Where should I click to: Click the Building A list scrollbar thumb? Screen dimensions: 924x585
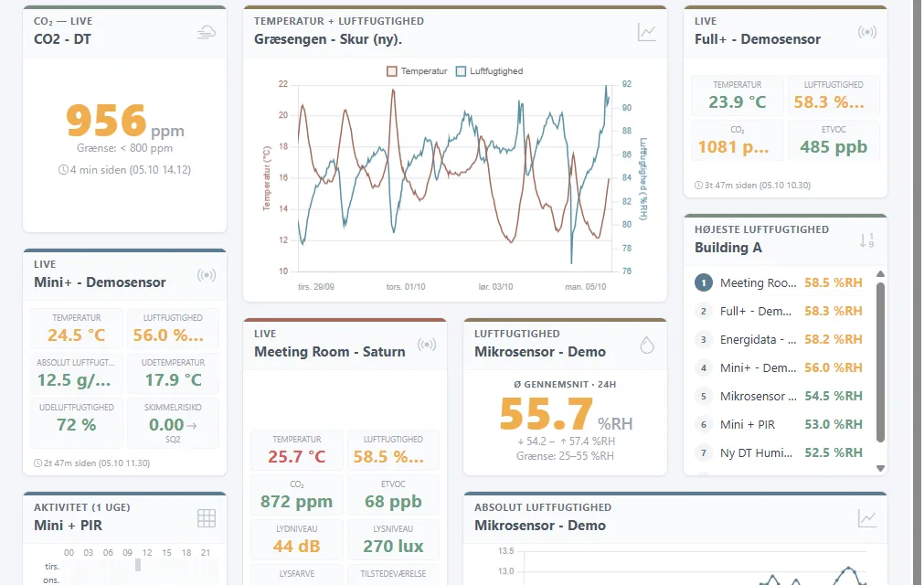pos(880,362)
